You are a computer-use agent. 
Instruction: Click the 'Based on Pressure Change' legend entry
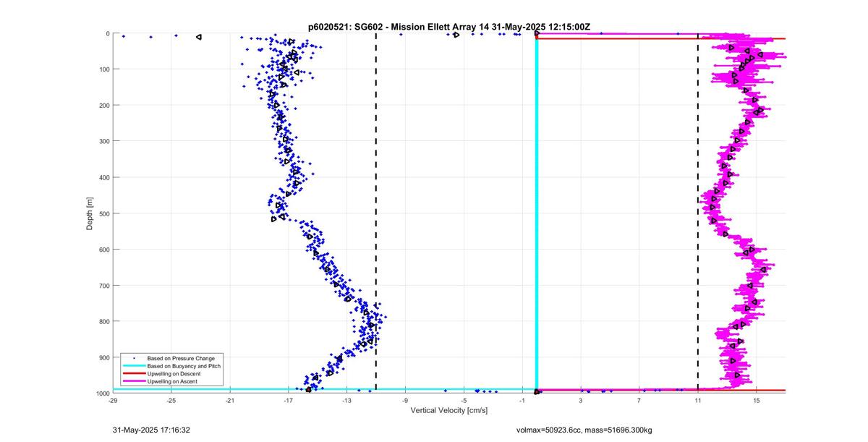tap(181, 358)
